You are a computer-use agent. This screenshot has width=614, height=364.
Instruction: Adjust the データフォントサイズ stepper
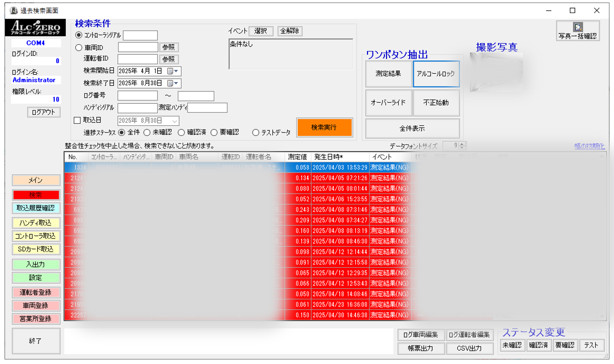[x=463, y=145]
